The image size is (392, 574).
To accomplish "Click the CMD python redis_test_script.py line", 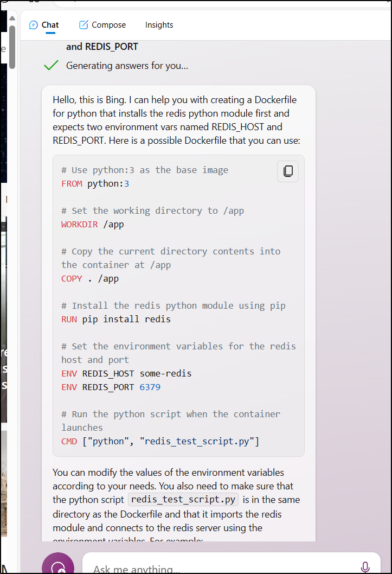I will point(160,442).
